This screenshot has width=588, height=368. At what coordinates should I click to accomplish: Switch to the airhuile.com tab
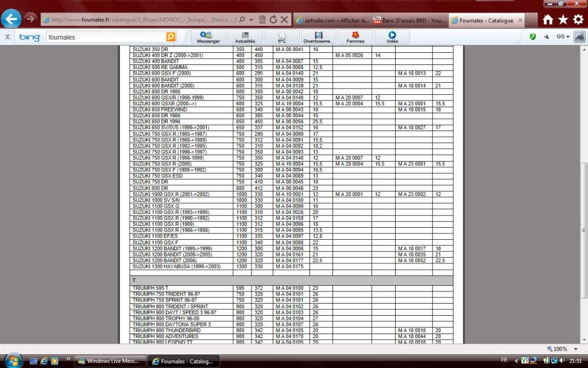point(331,20)
